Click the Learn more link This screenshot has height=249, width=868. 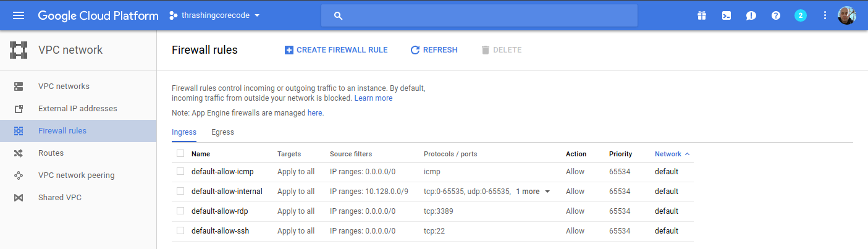tap(373, 98)
